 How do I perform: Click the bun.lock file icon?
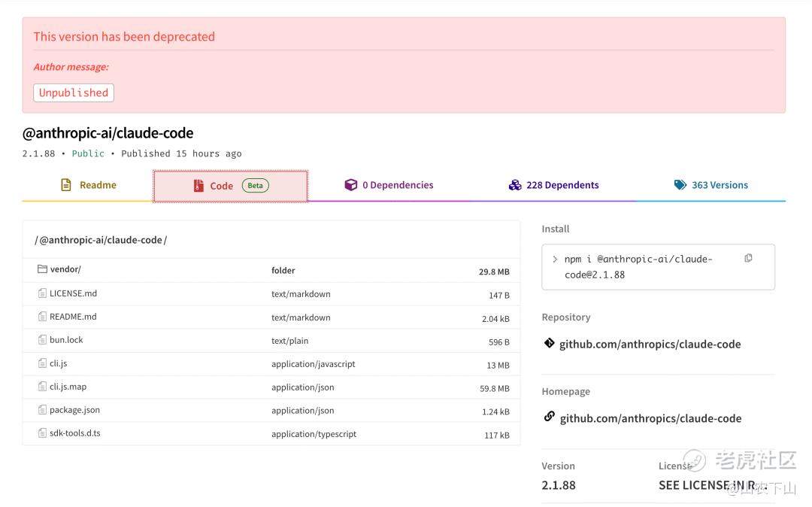[x=42, y=340]
